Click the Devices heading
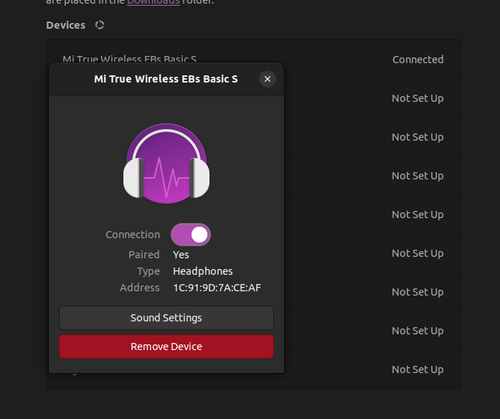This screenshot has height=419, width=500. (x=66, y=25)
